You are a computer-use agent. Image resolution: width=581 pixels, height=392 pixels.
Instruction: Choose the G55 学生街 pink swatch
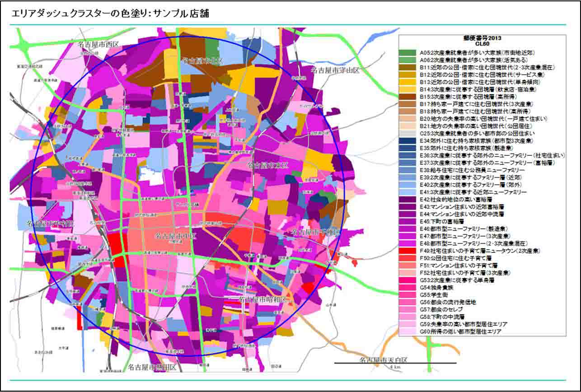click(407, 294)
